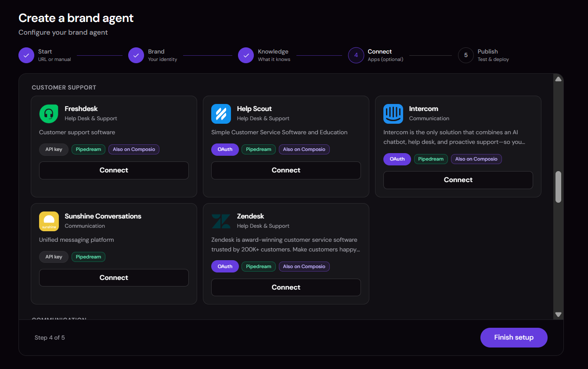Click the Intercom logo icon
Image resolution: width=588 pixels, height=369 pixels.
pyautogui.click(x=393, y=114)
